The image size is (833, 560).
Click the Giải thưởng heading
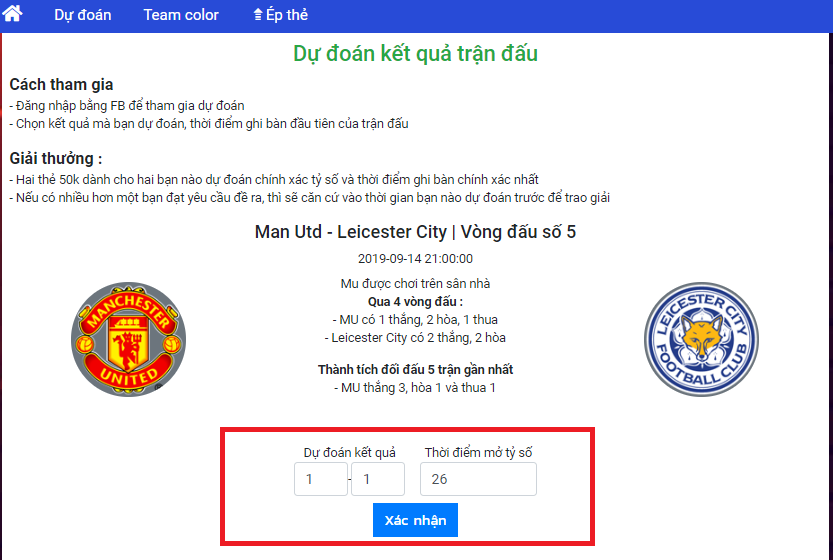coord(56,158)
